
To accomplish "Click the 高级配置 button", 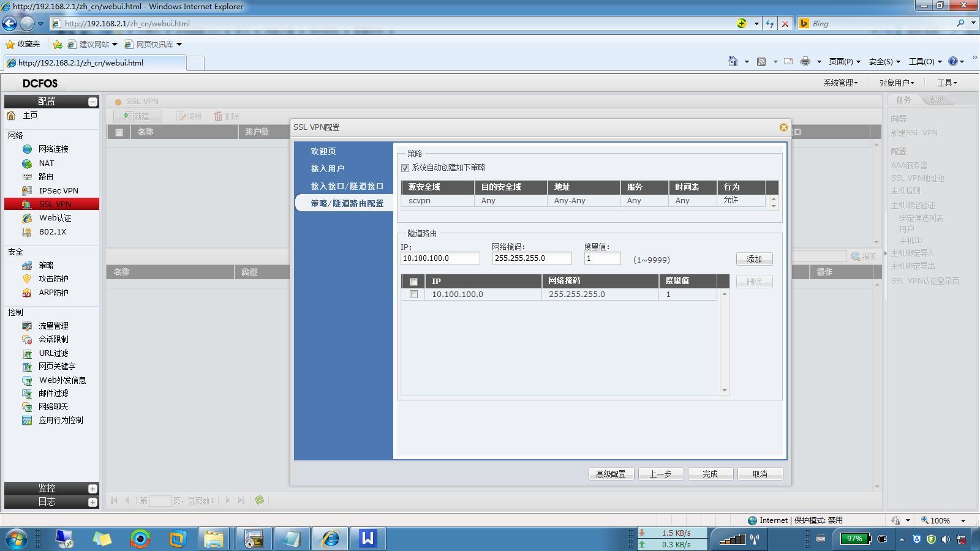I will pyautogui.click(x=611, y=474).
